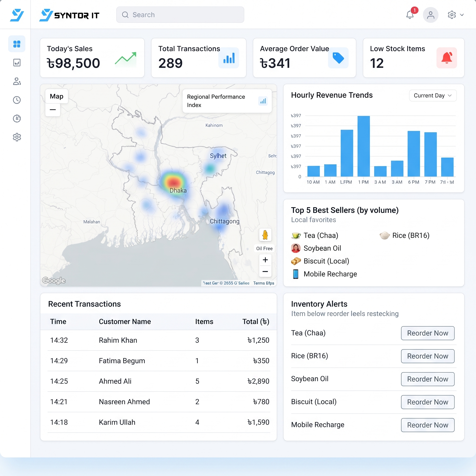Open the clock history icon in sidebar
Screen dimensions: 476x476
[x=17, y=100]
